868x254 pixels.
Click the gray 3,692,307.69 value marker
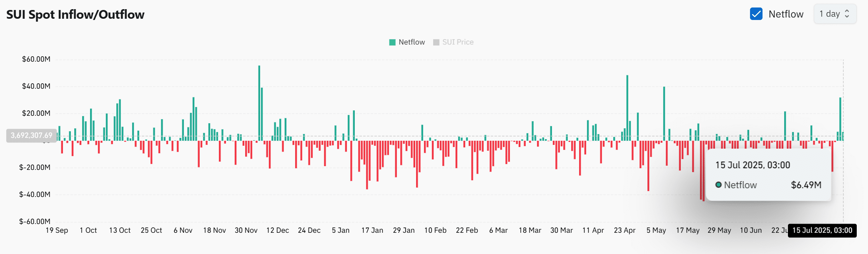point(32,135)
